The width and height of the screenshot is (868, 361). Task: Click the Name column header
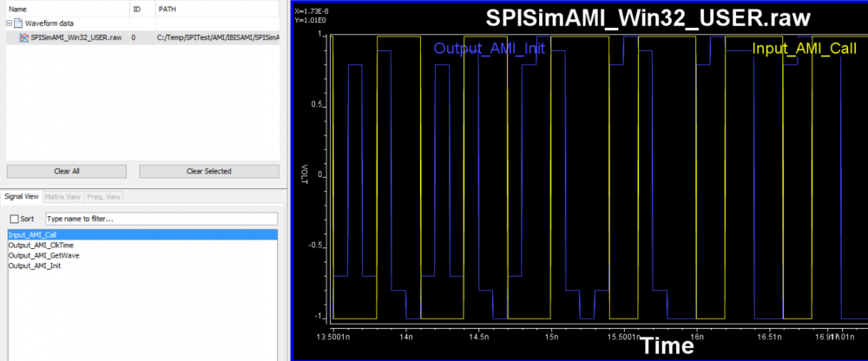click(x=17, y=8)
